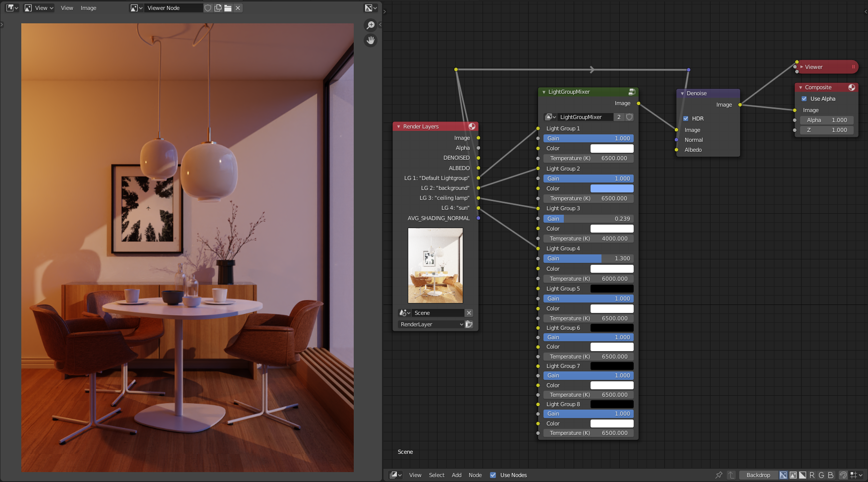Show the red channel R for backdrop
The width and height of the screenshot is (868, 482).
[812, 475]
